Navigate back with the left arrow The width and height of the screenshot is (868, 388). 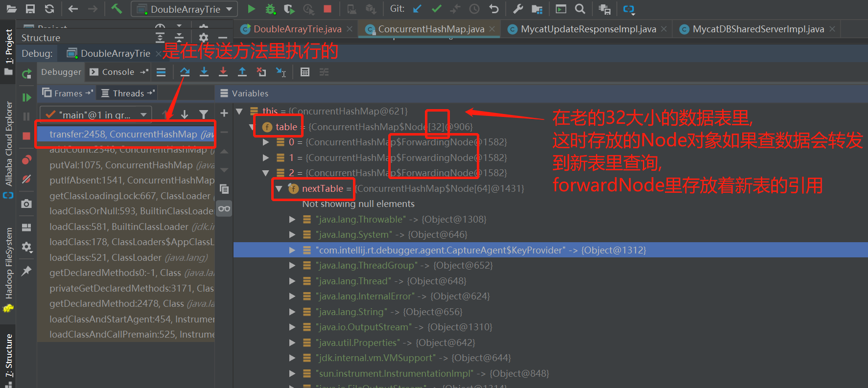73,9
